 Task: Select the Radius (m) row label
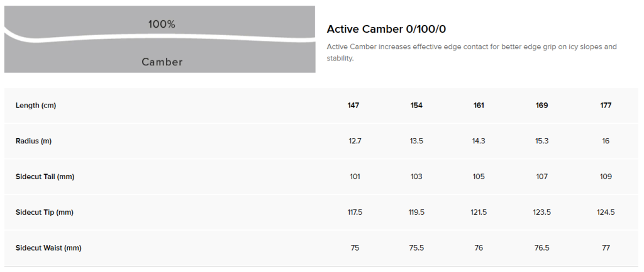[x=33, y=141]
